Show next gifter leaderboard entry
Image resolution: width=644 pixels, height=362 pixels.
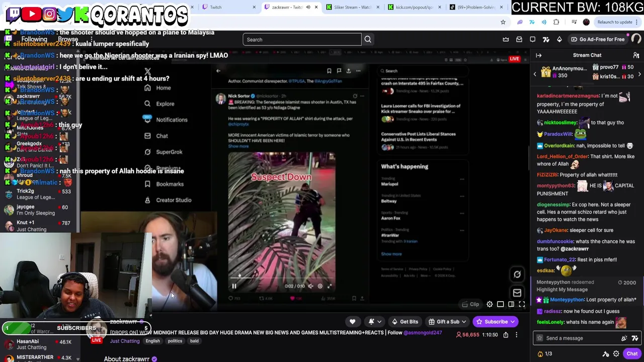639,74
